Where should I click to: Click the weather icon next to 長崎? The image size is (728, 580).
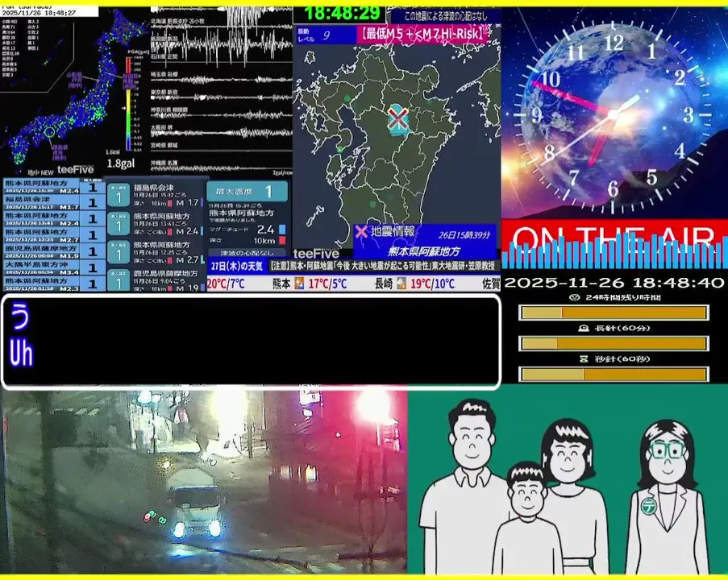click(x=401, y=283)
